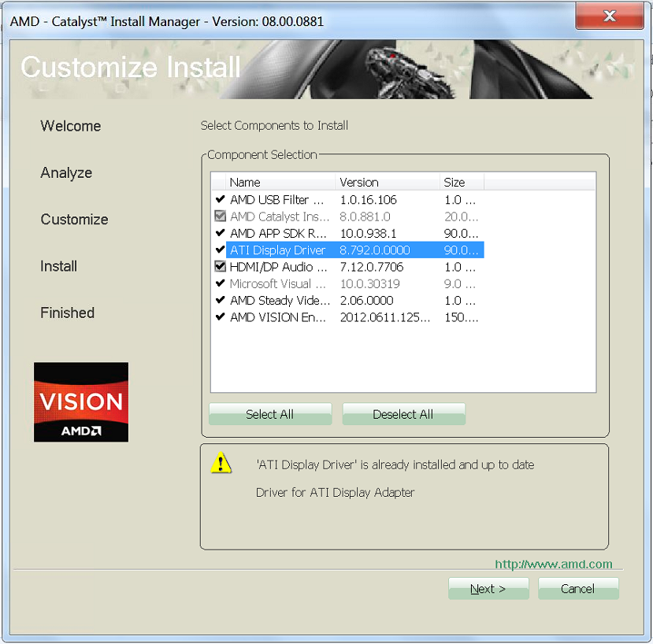This screenshot has width=653, height=644.
Task: Click the Deselect All button
Action: click(x=403, y=414)
